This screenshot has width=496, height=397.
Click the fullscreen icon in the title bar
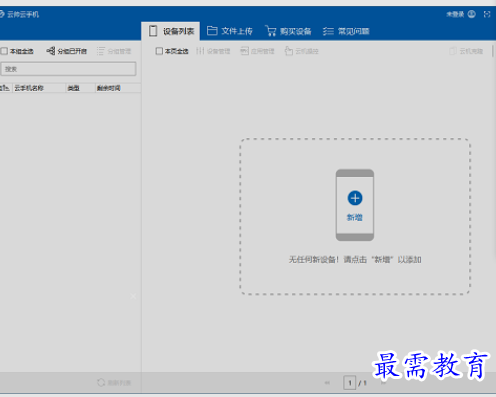point(487,14)
